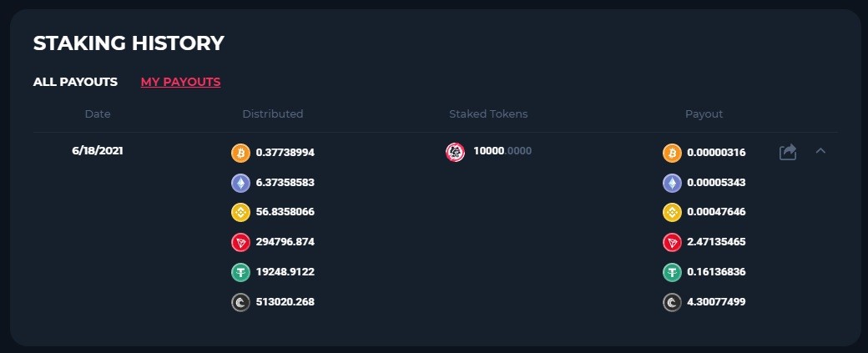This screenshot has width=868, height=353.
Task: Click the Tether icon in Payout column
Action: [x=672, y=272]
